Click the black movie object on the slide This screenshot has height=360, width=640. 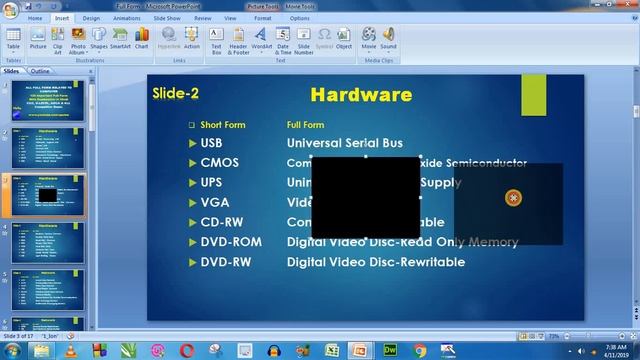click(366, 197)
